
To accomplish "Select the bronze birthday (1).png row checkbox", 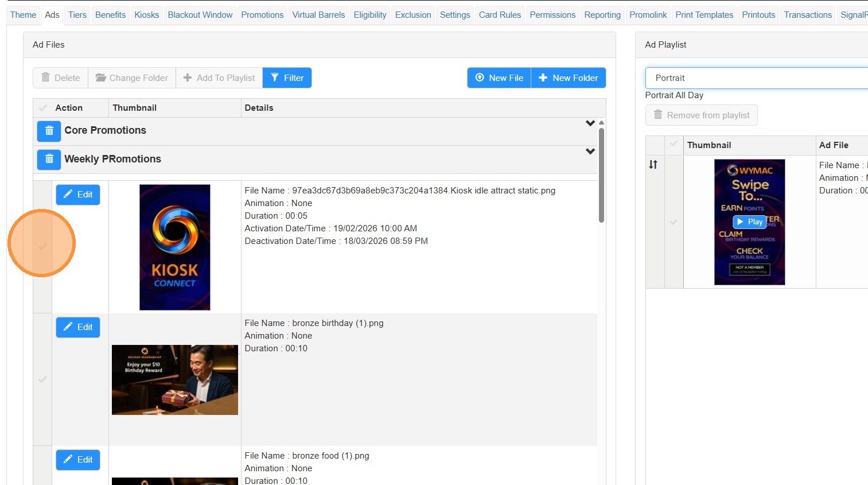I will coord(42,379).
